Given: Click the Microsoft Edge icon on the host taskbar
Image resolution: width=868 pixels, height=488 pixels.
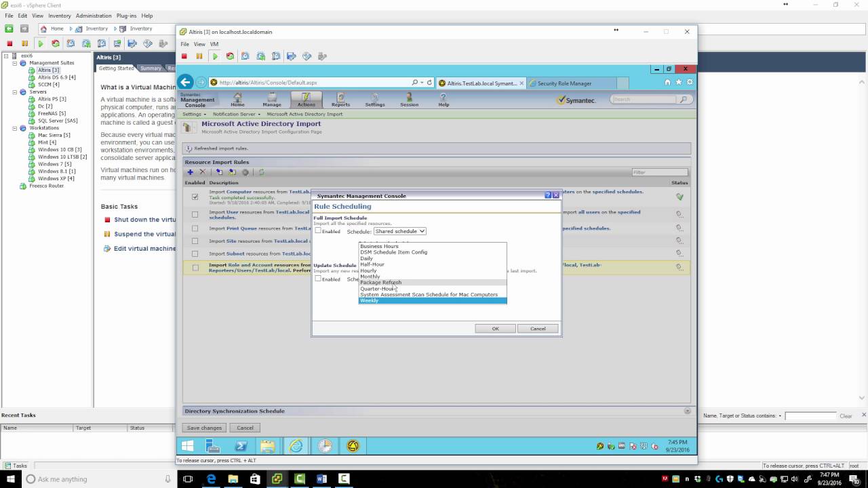Looking at the screenshot, I should tap(212, 479).
